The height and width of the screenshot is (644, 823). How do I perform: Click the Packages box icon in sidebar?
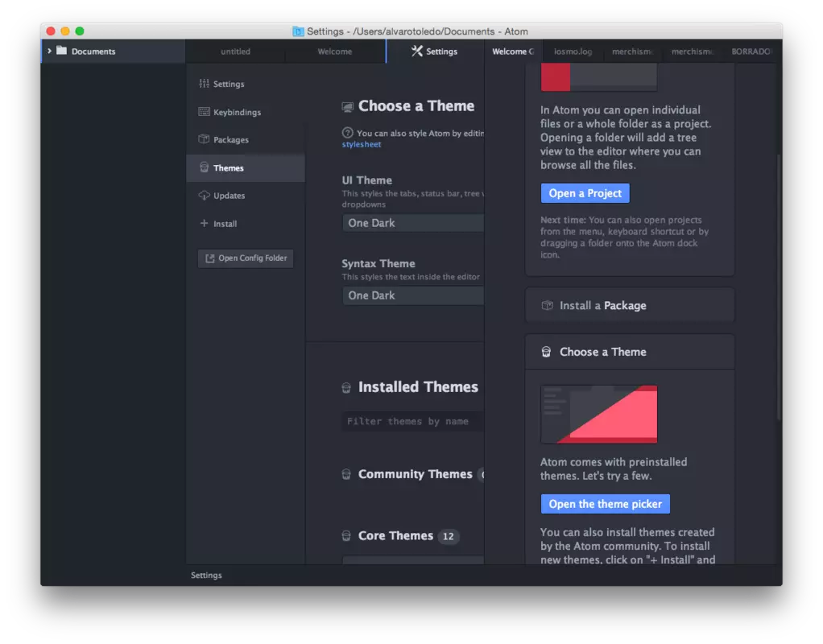click(x=204, y=140)
